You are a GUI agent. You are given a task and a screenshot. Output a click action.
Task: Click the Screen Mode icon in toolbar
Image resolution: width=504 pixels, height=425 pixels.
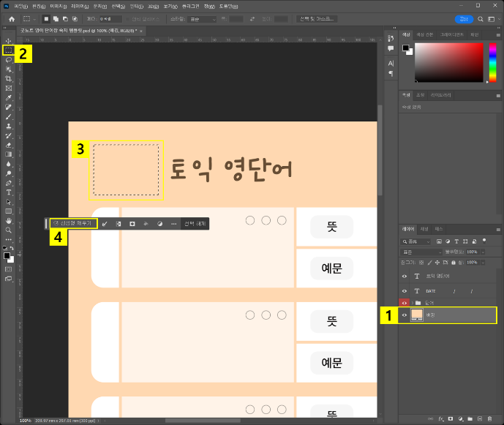click(8, 279)
